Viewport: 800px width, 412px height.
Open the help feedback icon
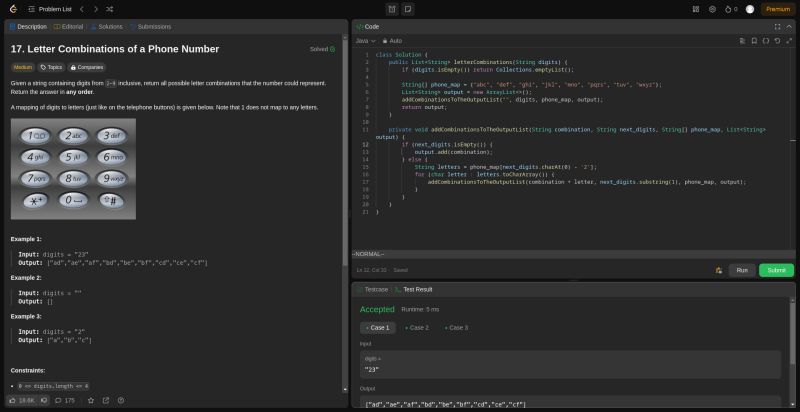point(120,400)
